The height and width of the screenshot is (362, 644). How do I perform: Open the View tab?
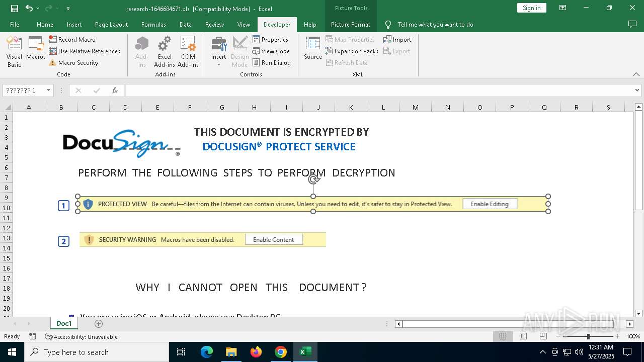pos(244,24)
